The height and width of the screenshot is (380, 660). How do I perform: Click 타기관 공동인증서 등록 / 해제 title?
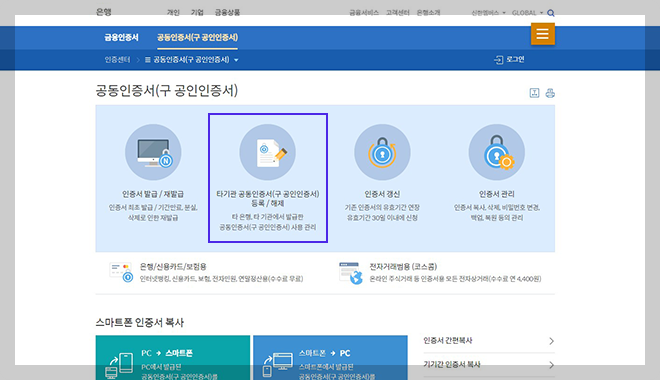coord(268,199)
